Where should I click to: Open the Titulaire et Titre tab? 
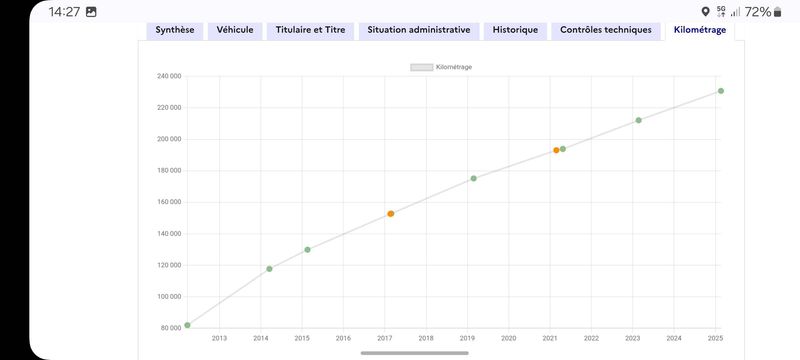[x=310, y=31]
